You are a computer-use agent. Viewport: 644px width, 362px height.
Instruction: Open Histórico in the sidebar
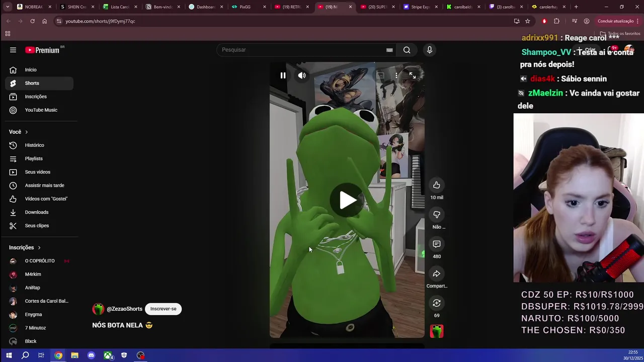click(39, 145)
